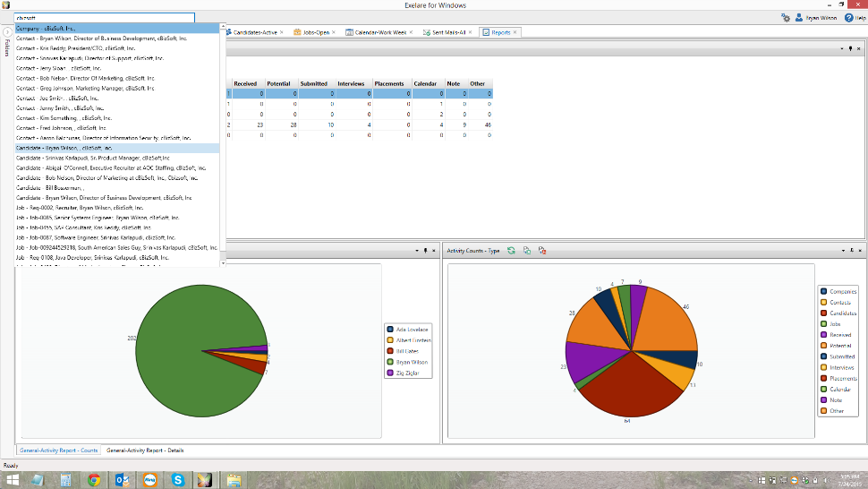
Task: Switch to the Sent Mails-All tab
Action: tap(448, 32)
